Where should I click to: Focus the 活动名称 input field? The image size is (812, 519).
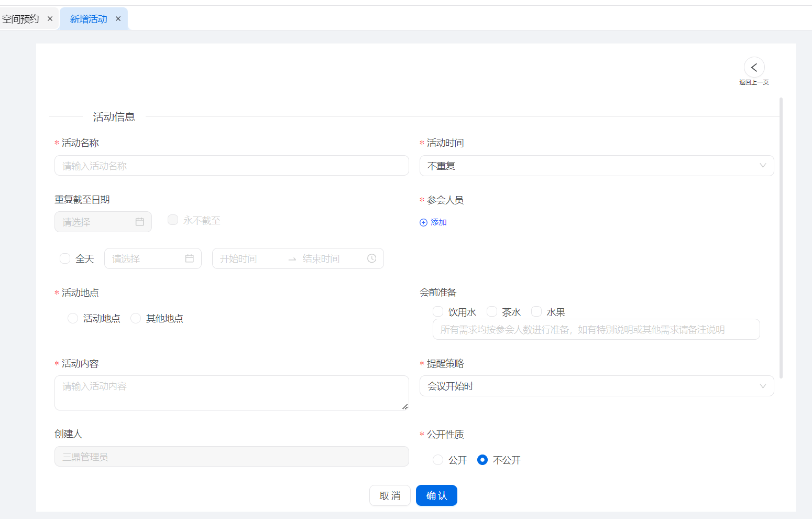[232, 166]
